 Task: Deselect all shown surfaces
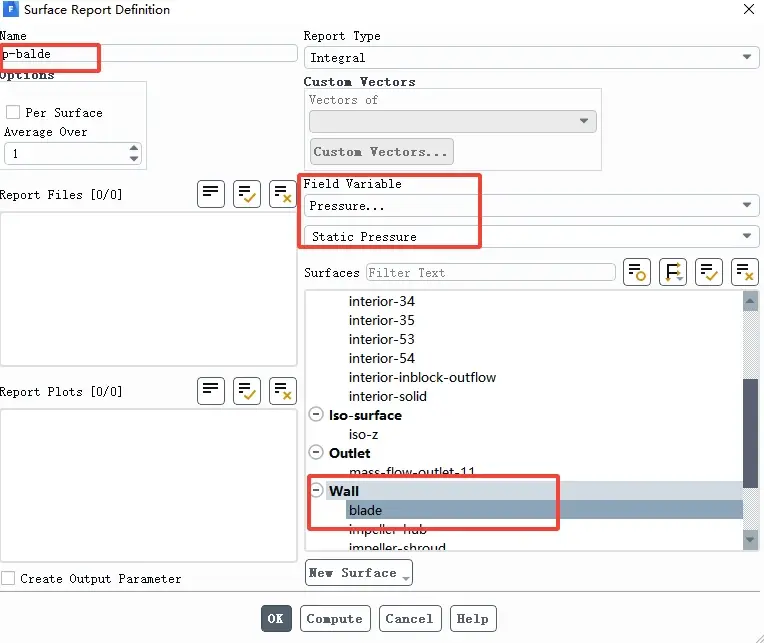pyautogui.click(x=745, y=272)
